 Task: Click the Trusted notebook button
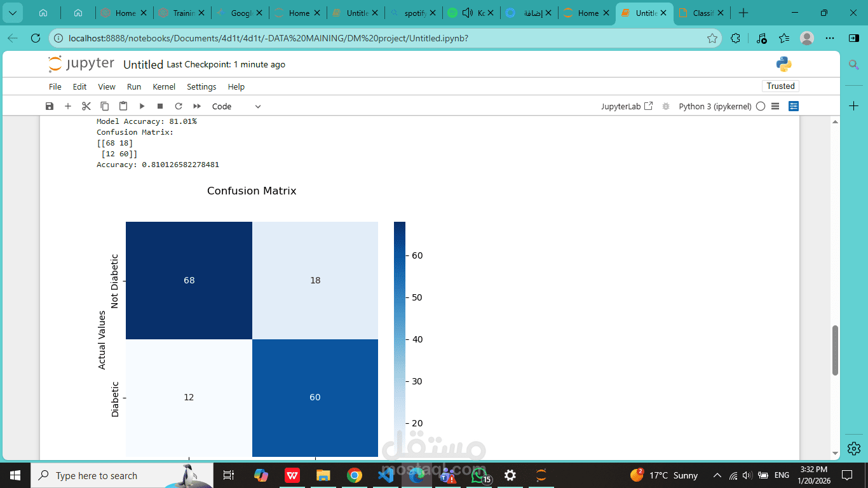coord(780,86)
